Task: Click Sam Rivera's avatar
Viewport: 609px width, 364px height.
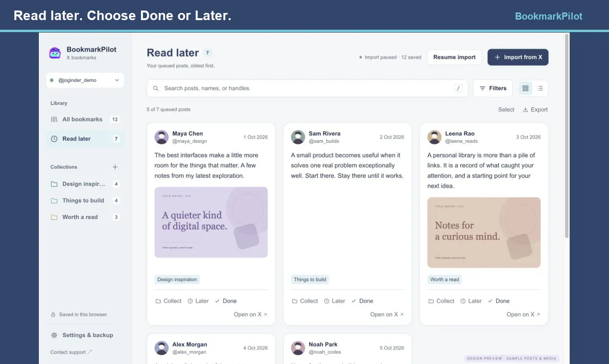Action: [298, 137]
